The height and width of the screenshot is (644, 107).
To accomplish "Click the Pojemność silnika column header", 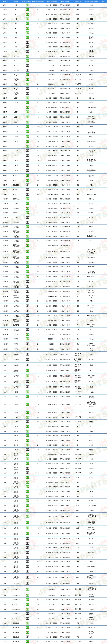I will coord(38,2).
